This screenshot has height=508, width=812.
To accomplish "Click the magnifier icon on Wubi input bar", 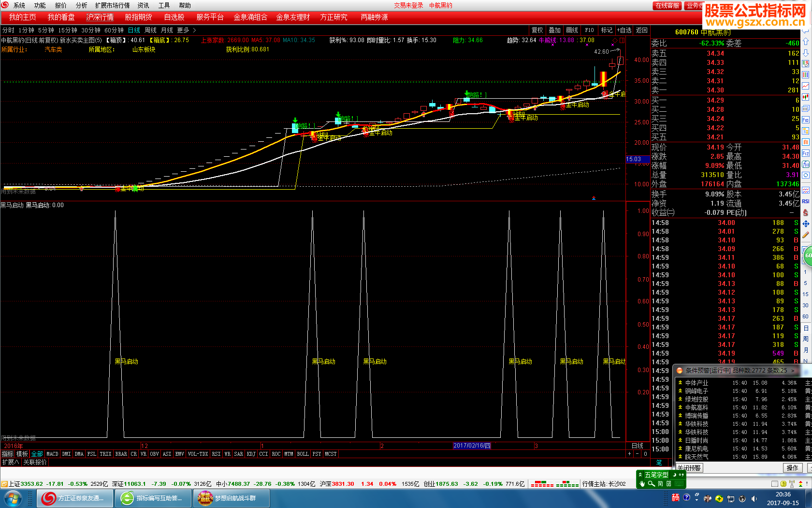I will [652, 483].
